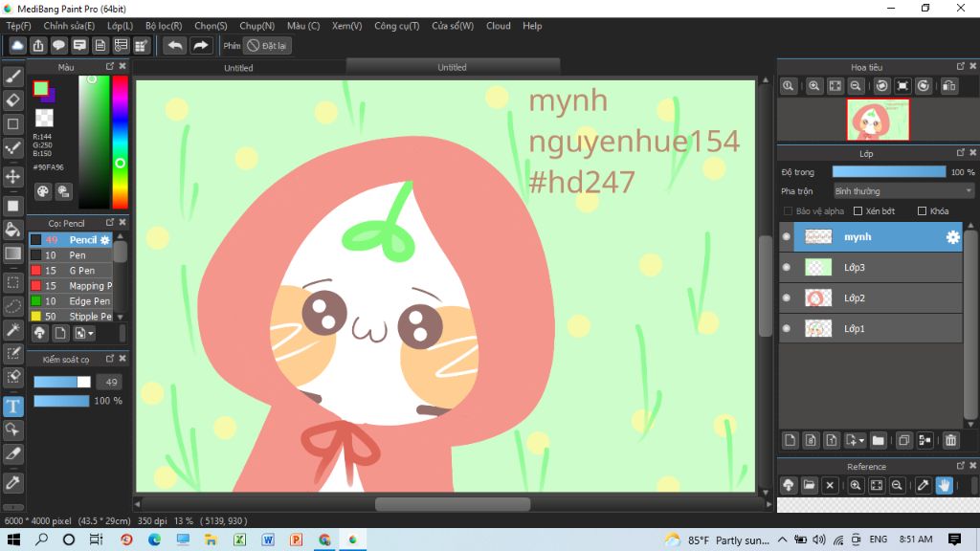
Task: Adjust the Độ trong opacity slider
Action: point(889,172)
